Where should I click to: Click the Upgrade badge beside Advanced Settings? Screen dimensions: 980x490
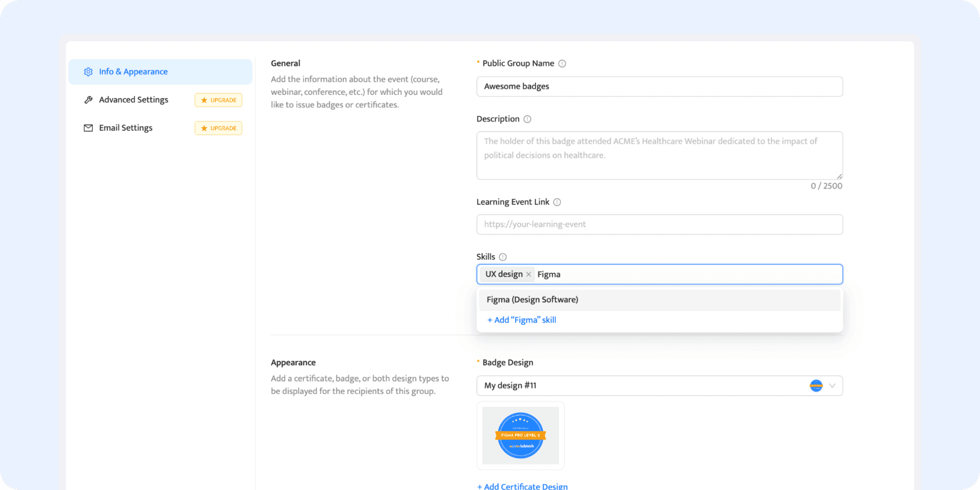218,100
